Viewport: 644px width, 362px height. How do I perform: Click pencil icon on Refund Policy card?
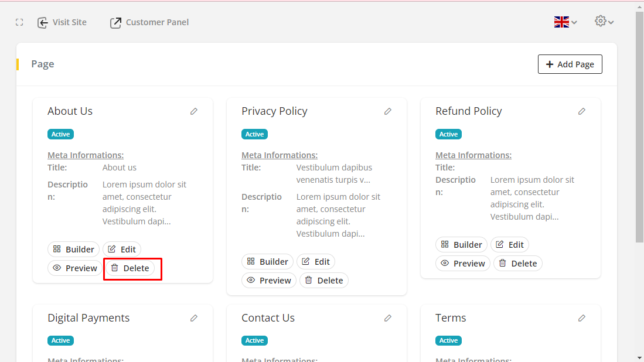[582, 111]
